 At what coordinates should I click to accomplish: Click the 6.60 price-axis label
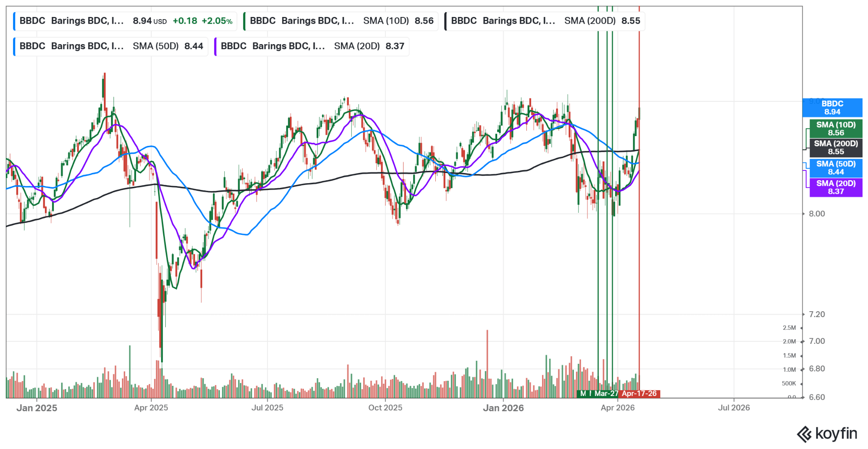click(817, 397)
